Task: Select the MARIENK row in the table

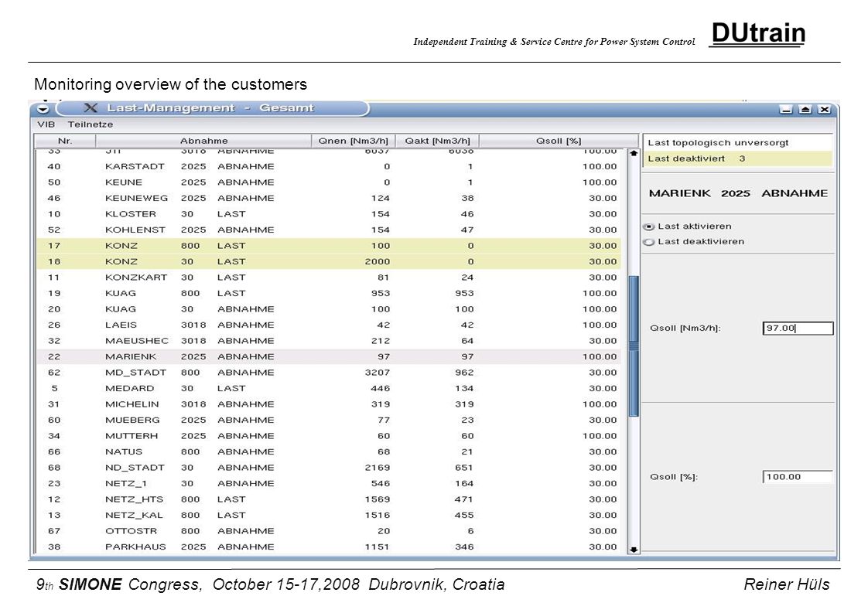Action: tap(329, 357)
